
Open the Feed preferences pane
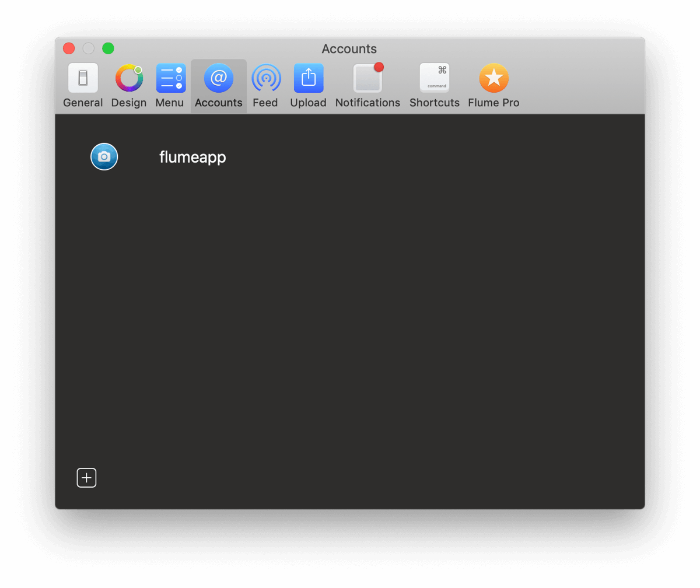(265, 86)
